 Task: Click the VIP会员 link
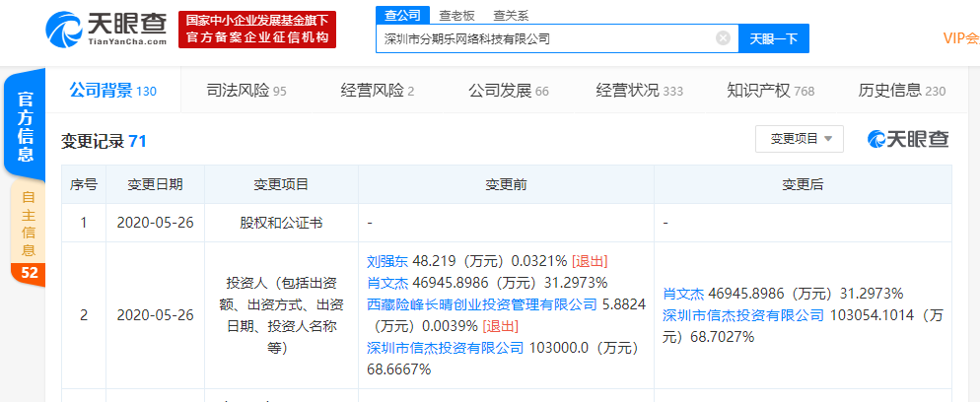pyautogui.click(x=960, y=38)
